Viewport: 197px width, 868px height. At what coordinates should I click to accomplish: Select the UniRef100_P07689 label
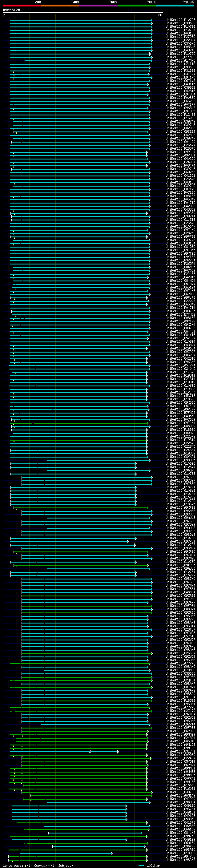(x=180, y=419)
